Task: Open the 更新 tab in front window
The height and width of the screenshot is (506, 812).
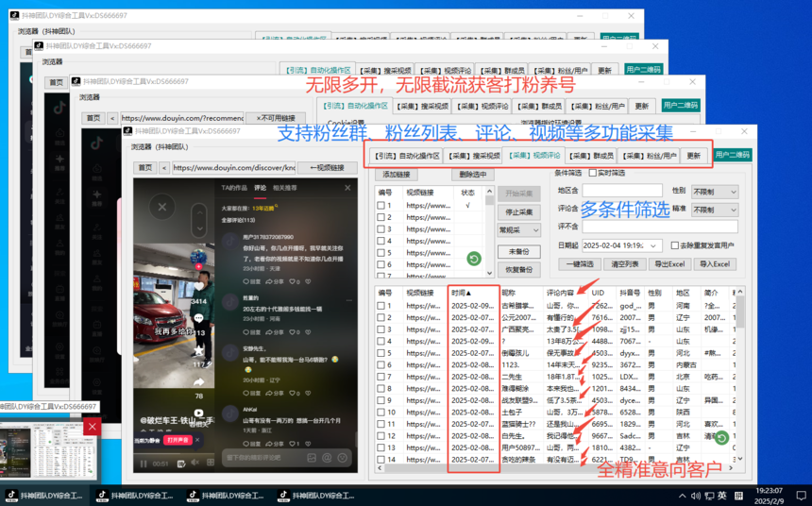Action: tap(693, 156)
